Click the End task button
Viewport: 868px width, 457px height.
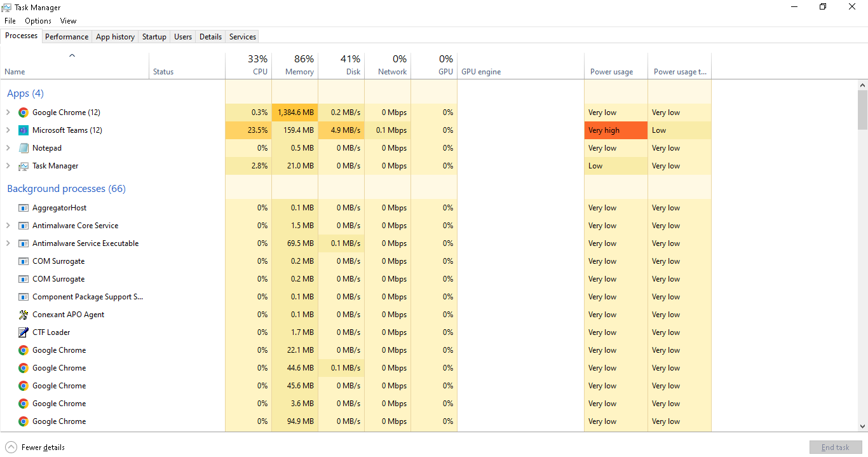(x=836, y=447)
